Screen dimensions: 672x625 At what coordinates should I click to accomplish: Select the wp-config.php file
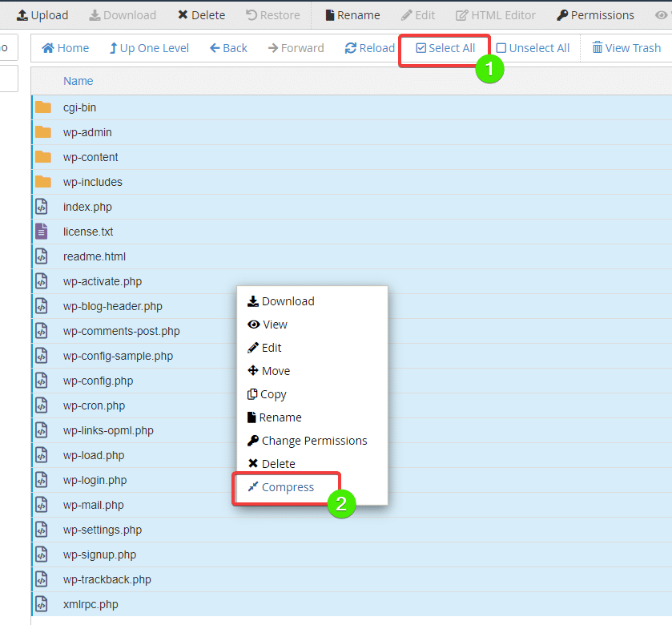(98, 381)
